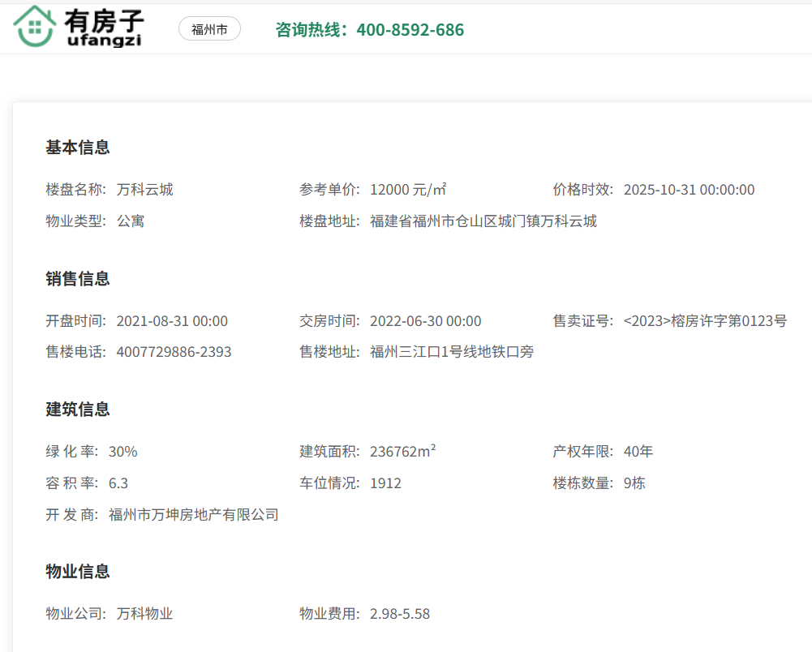Click the price validity date 2025-10-31

689,190
